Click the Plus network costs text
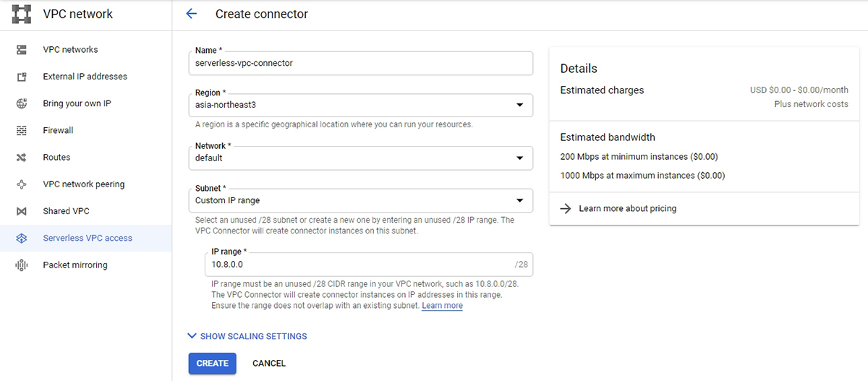The width and height of the screenshot is (868, 381). click(812, 104)
